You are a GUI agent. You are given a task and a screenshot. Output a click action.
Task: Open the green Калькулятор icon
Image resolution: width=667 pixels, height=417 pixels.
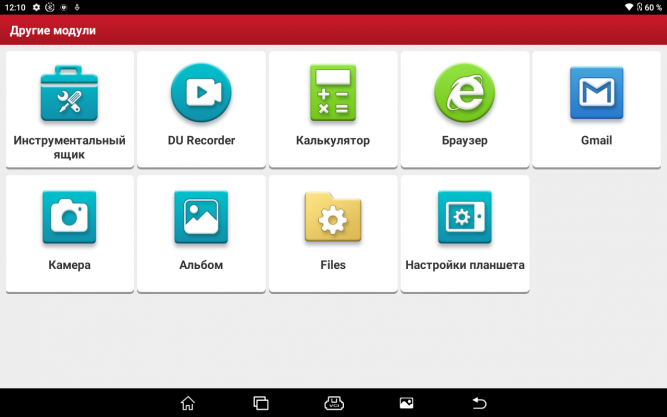[x=333, y=92]
